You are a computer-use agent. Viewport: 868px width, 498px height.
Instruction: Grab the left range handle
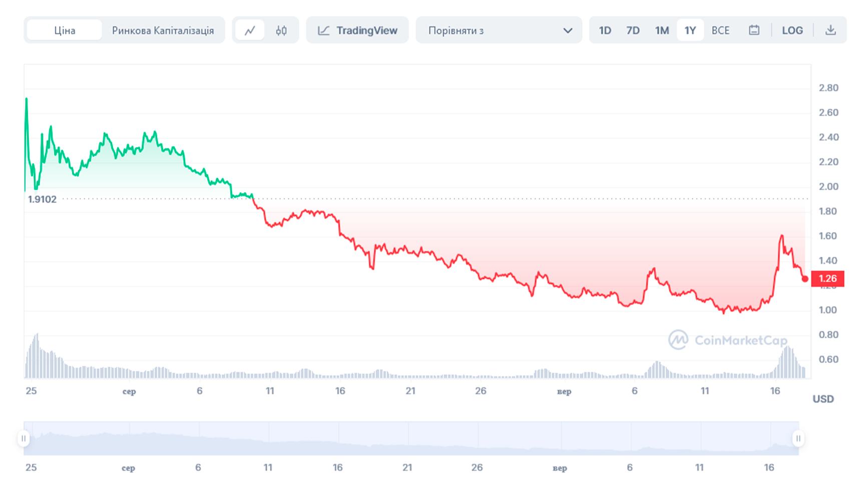24,439
